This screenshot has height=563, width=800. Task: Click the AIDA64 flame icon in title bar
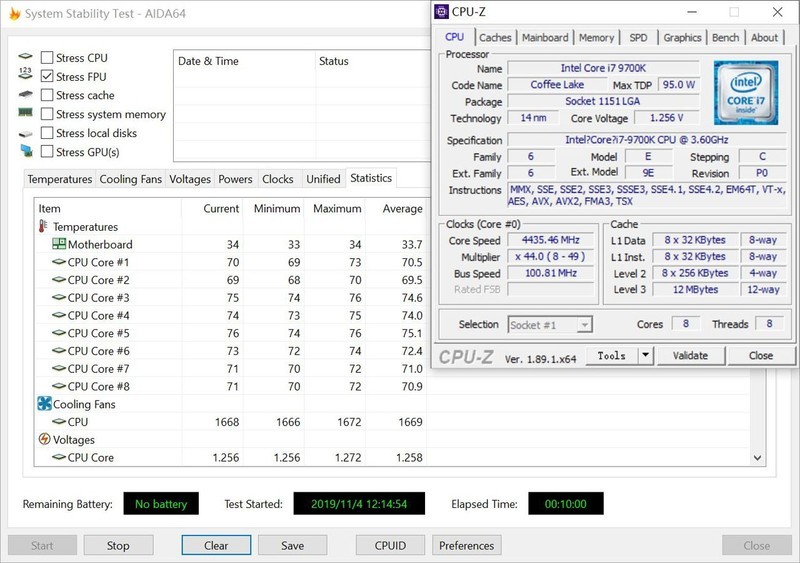pyautogui.click(x=14, y=14)
